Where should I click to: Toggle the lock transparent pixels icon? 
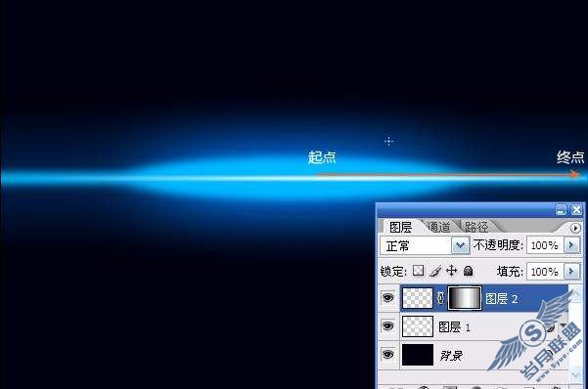418,271
